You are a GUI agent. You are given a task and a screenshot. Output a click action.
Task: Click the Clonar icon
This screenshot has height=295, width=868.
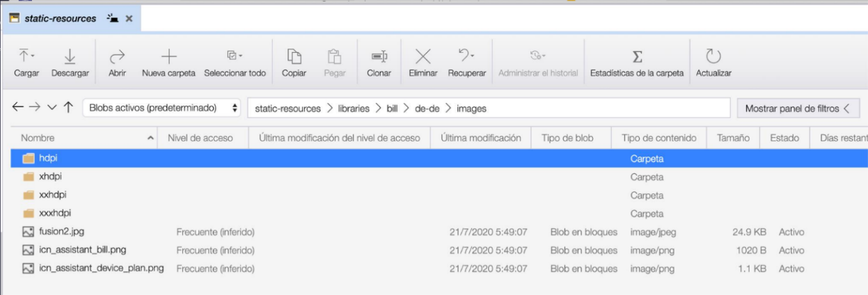[x=378, y=57]
